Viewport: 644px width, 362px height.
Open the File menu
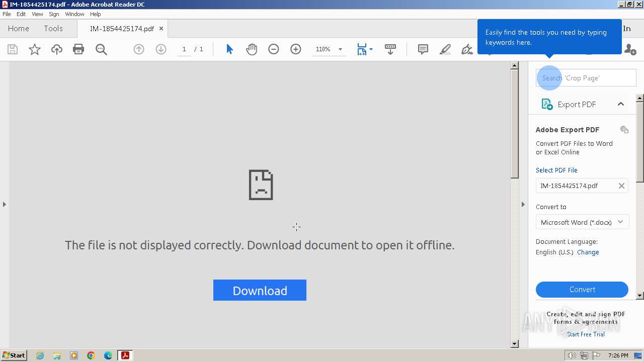pos(7,14)
